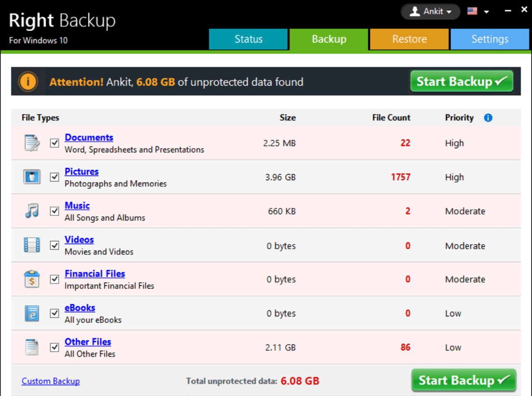This screenshot has width=532, height=396.
Task: Open the Pictures category link
Action: point(81,171)
